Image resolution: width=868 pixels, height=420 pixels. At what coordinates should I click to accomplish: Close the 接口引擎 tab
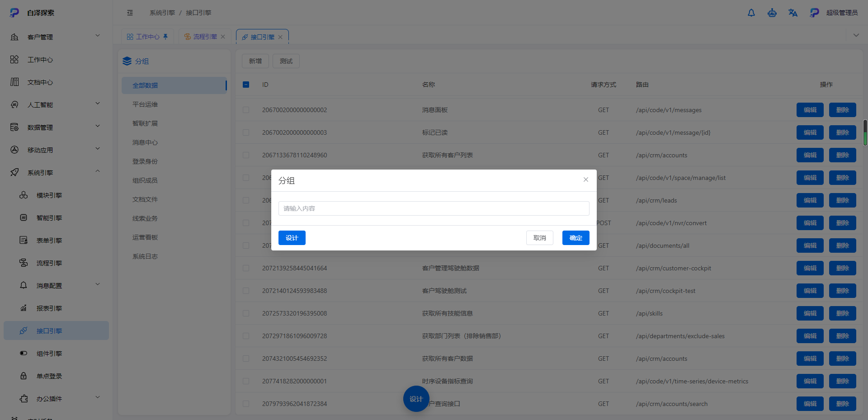[x=280, y=37]
